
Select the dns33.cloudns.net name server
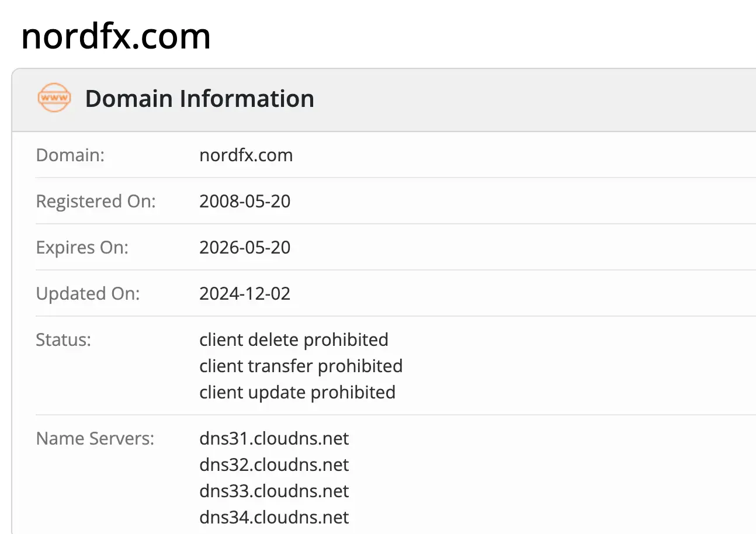274,491
